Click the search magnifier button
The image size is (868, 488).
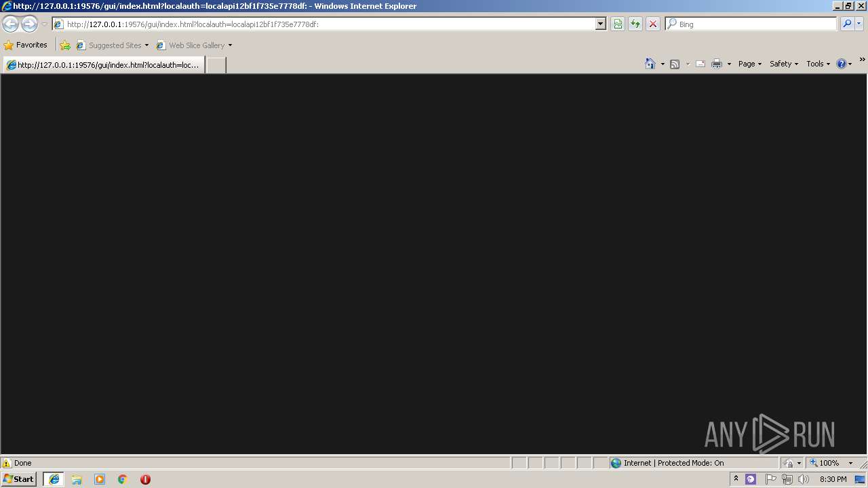847,24
